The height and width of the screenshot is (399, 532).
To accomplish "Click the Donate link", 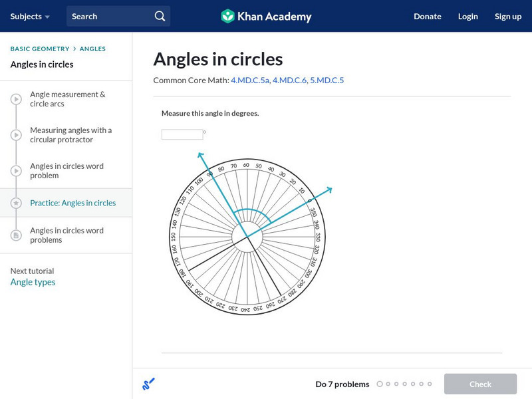I will tap(427, 16).
